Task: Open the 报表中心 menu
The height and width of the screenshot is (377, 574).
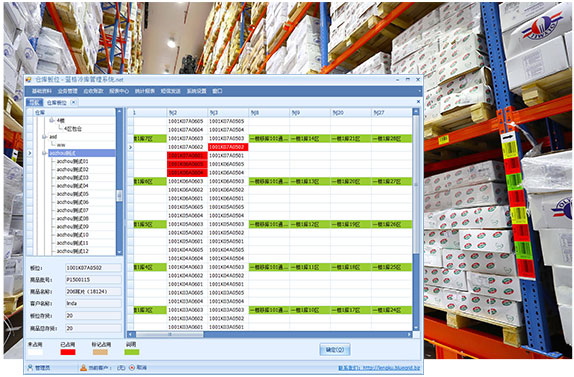Action: (x=119, y=91)
